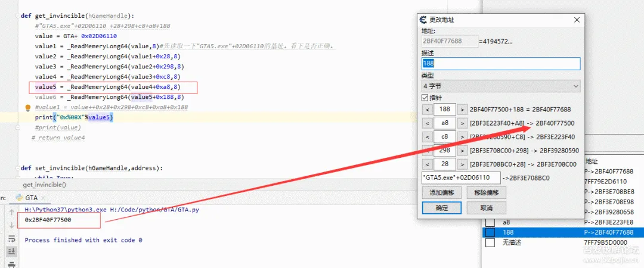Click the 地址 field showing 2BF40F77688
The width and height of the screenshot is (644, 268).
coord(450,41)
